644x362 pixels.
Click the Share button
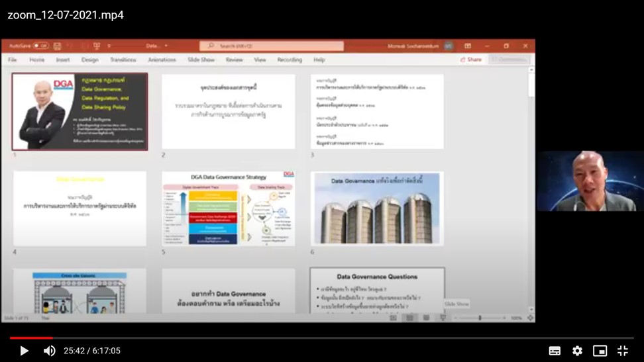(x=471, y=60)
